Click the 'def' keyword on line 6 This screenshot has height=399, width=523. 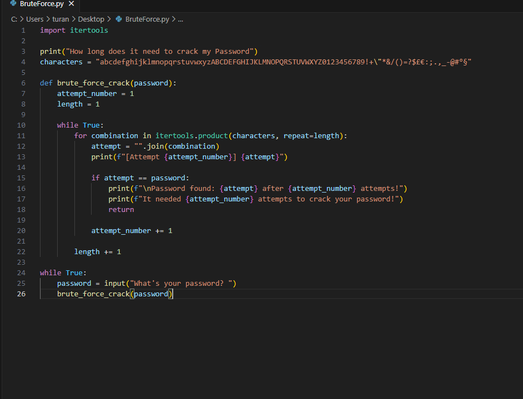pyautogui.click(x=46, y=83)
